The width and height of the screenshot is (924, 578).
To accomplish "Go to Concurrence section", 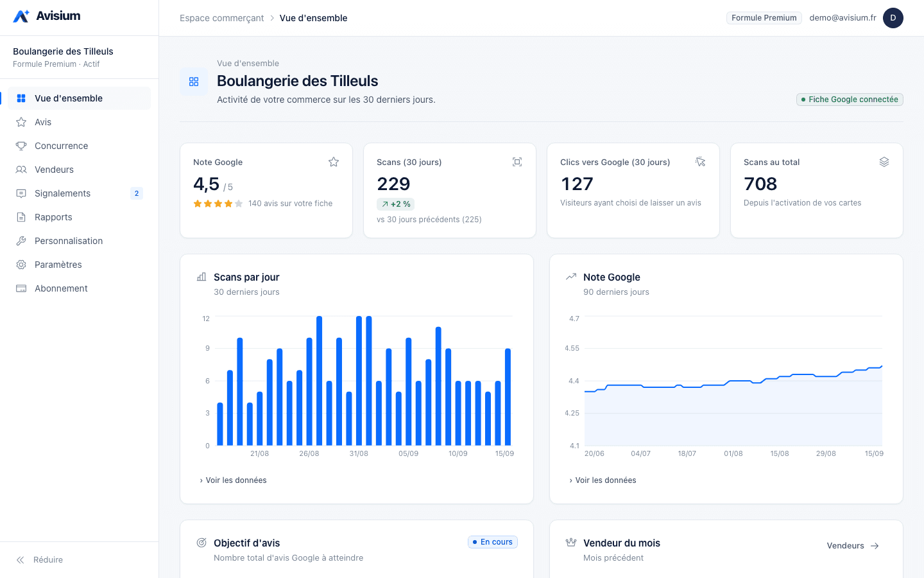I will point(80,146).
